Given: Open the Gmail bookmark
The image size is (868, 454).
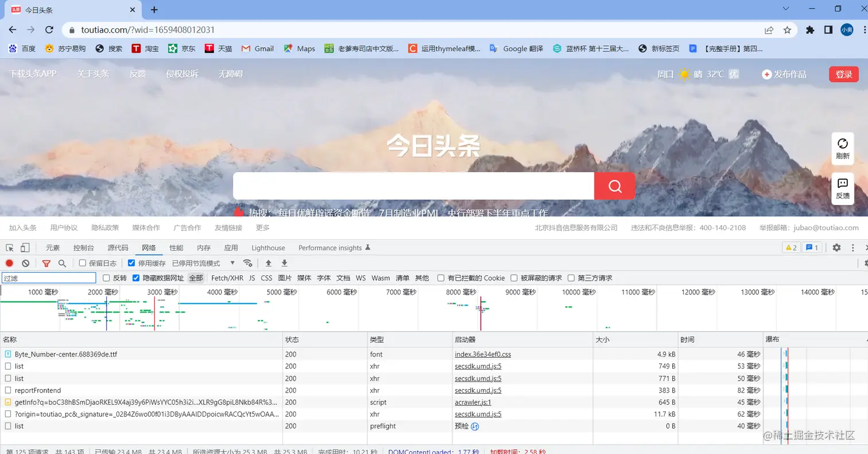Looking at the screenshot, I should point(257,49).
